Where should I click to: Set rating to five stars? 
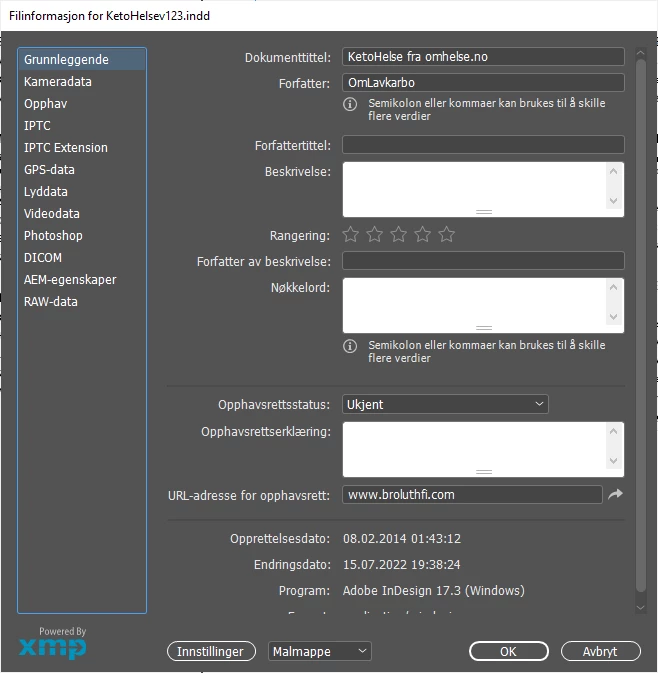click(446, 234)
